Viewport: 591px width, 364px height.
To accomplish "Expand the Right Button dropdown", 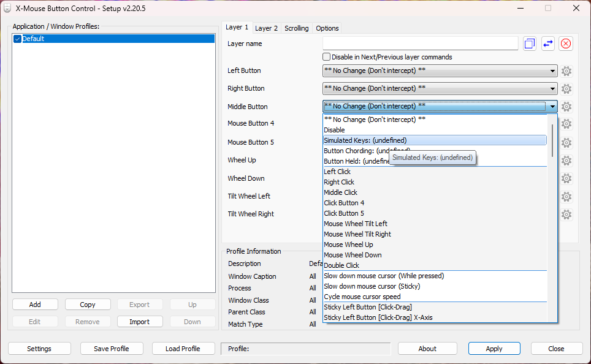I will click(552, 89).
